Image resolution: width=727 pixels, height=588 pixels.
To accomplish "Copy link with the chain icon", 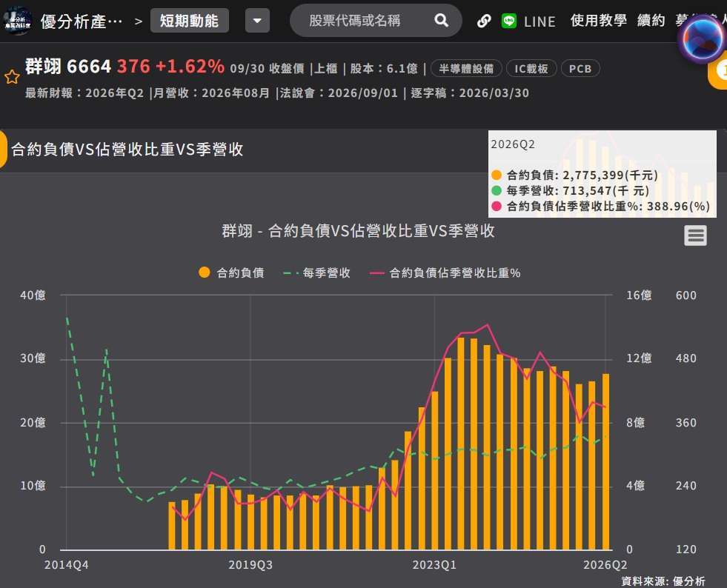I will [484, 21].
